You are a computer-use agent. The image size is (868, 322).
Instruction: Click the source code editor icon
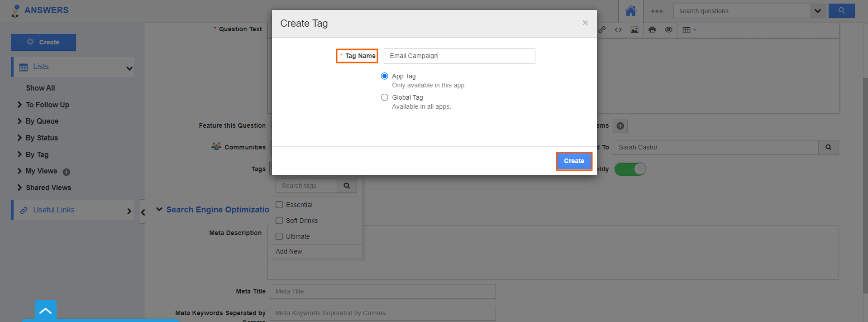(618, 30)
